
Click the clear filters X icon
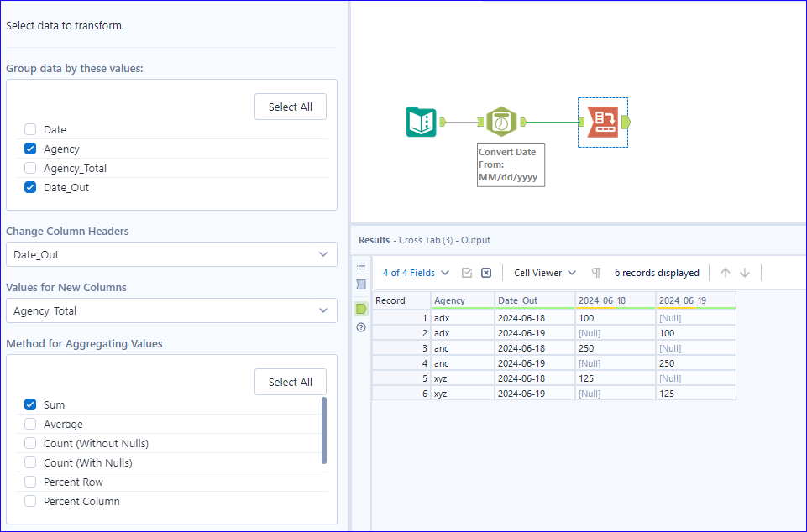pyautogui.click(x=486, y=273)
